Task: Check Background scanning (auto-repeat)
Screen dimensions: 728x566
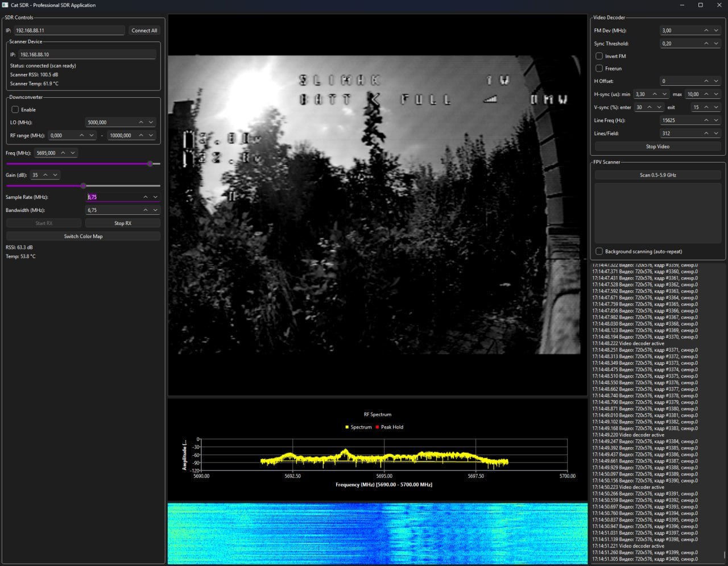Action: [599, 251]
